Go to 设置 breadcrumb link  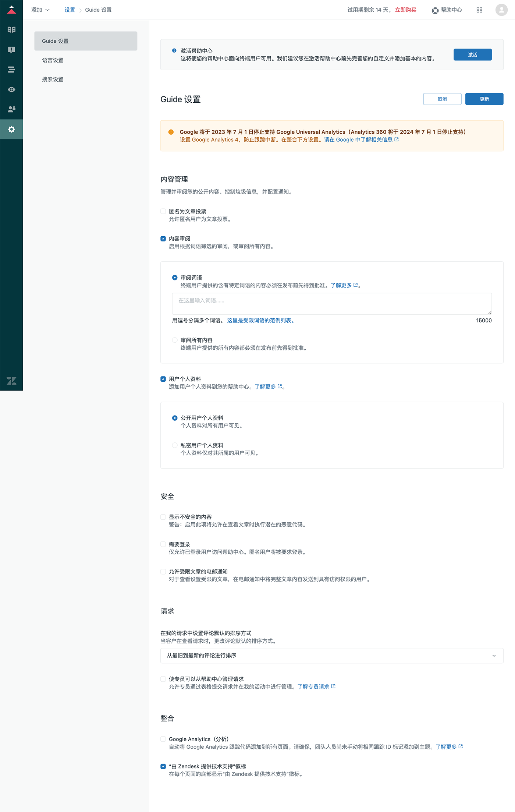point(70,10)
